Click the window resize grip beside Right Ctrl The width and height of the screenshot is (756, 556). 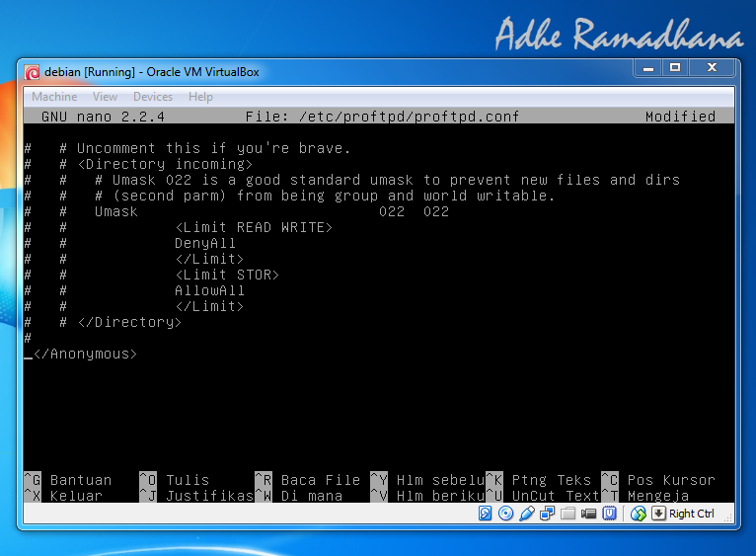pos(728,517)
